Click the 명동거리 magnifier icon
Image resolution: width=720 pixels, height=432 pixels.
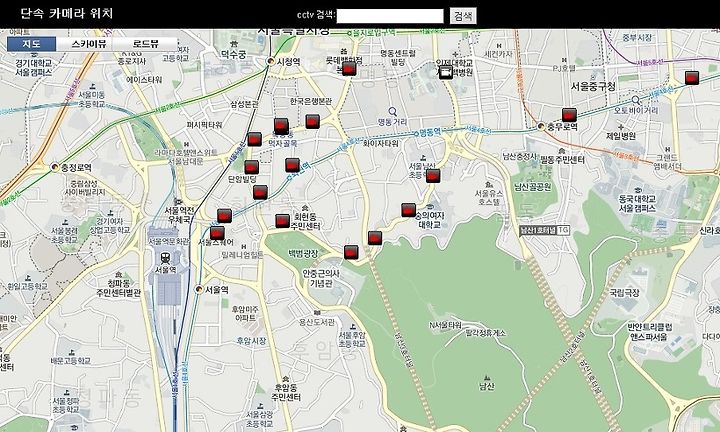[x=393, y=112]
